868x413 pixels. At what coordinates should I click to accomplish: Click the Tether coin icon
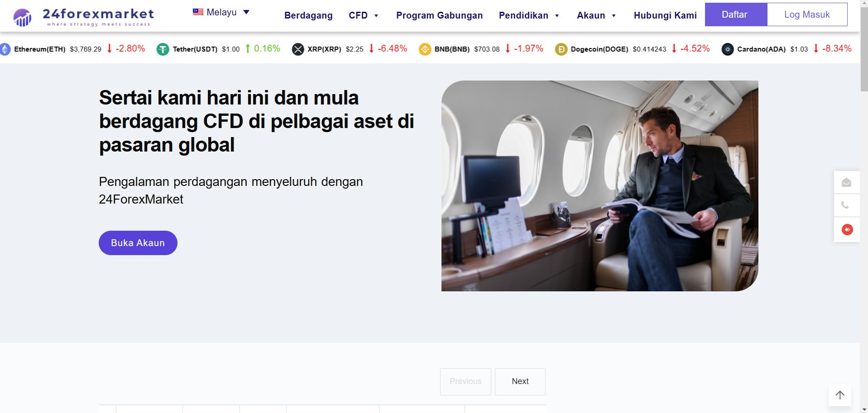(163, 49)
